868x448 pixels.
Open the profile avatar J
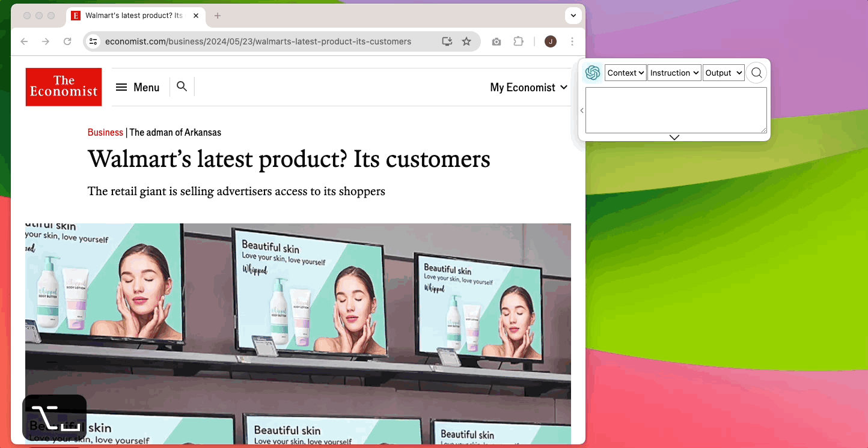coord(551,41)
